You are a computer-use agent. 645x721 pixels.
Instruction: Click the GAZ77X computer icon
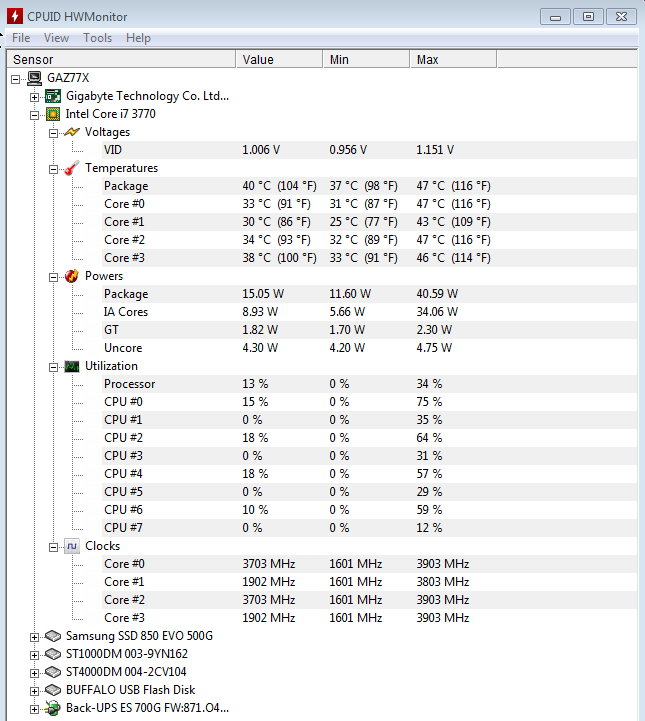[x=34, y=78]
